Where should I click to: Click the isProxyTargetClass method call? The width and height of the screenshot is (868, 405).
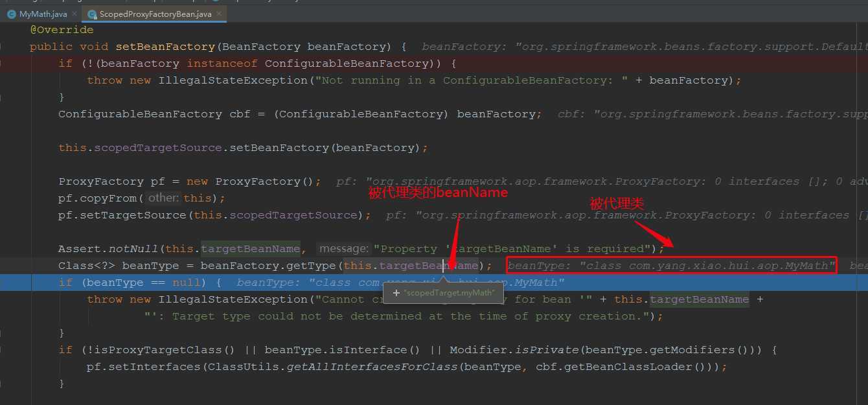coord(158,350)
